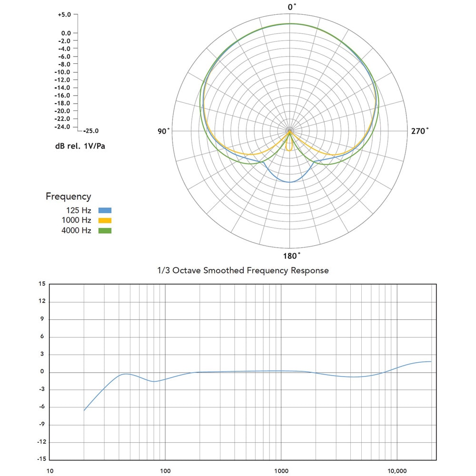Click the dB rel. 1V/Pa unit label
The height and width of the screenshot is (476, 476).
[x=80, y=146]
